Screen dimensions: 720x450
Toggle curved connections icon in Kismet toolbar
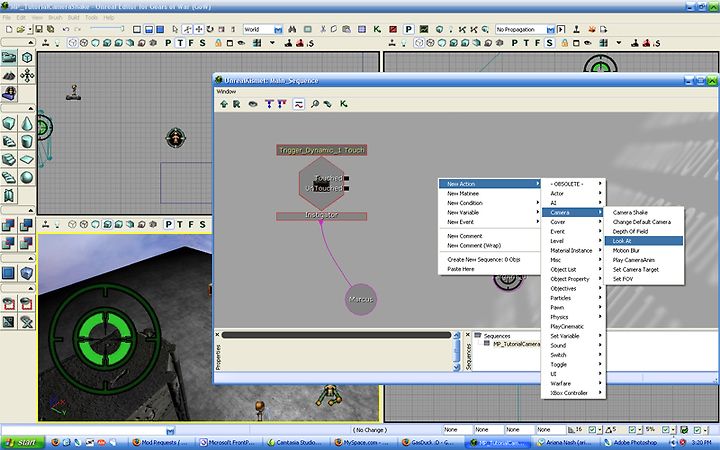(298, 104)
